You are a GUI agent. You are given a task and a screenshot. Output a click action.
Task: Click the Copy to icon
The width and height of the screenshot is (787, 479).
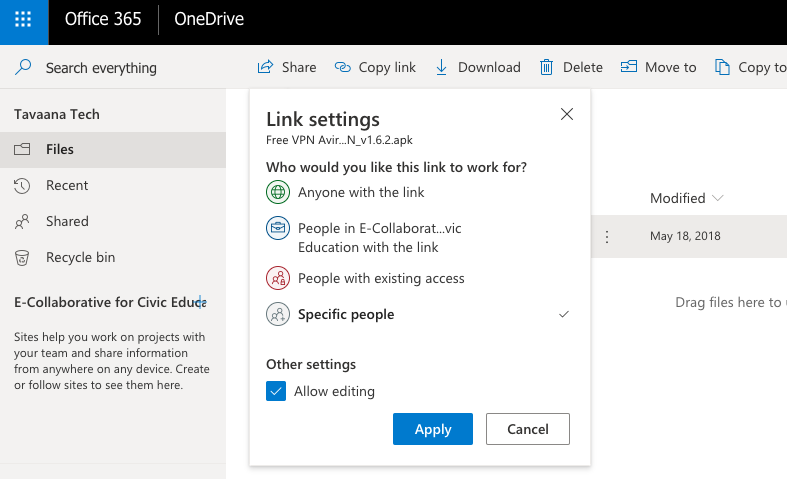[722, 67]
